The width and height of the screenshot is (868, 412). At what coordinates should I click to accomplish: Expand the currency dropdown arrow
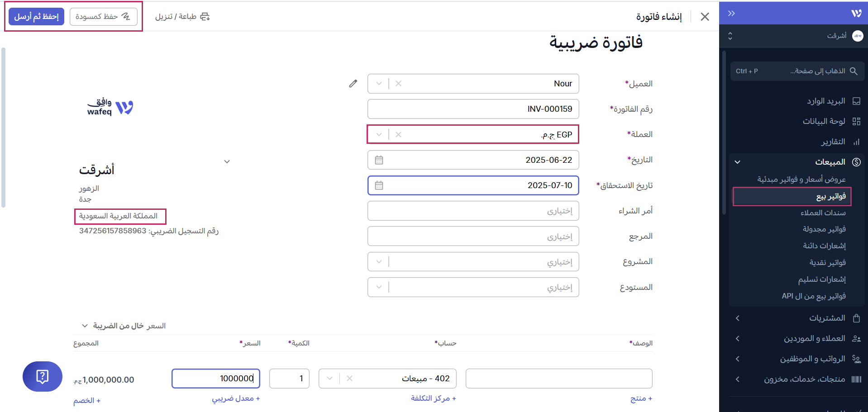pos(379,135)
